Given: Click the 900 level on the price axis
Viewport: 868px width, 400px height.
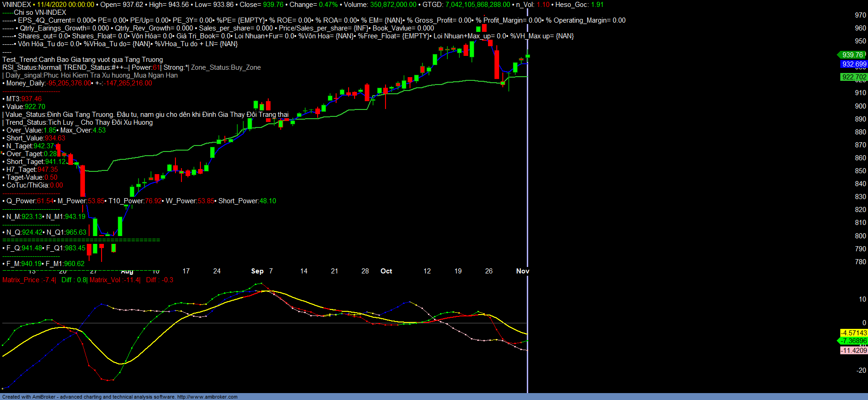Looking at the screenshot, I should [x=860, y=106].
